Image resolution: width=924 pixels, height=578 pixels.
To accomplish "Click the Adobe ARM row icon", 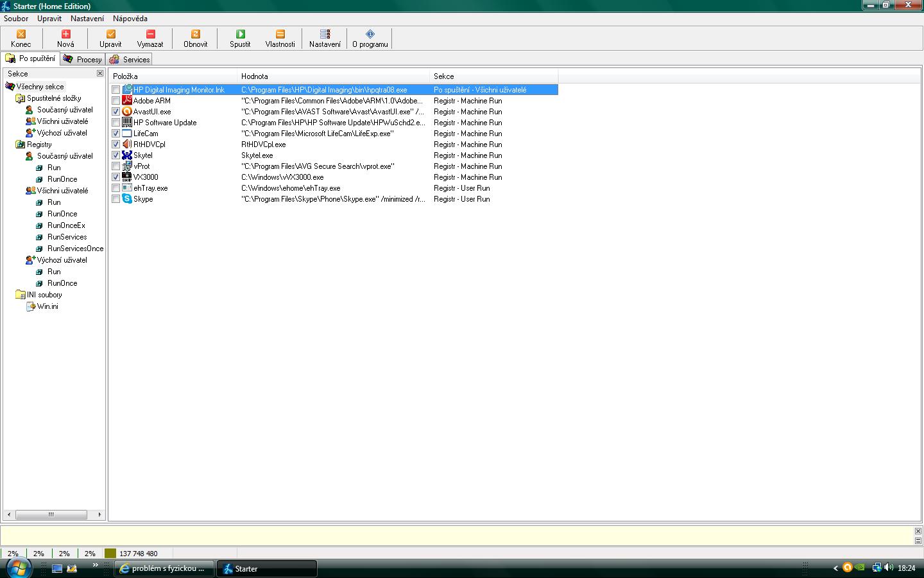I will pyautogui.click(x=127, y=100).
